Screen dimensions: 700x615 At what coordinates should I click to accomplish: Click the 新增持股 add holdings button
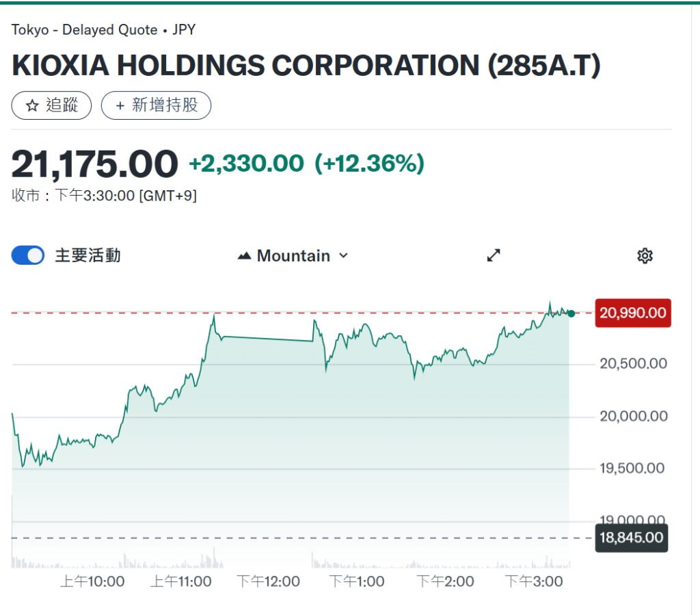[156, 105]
